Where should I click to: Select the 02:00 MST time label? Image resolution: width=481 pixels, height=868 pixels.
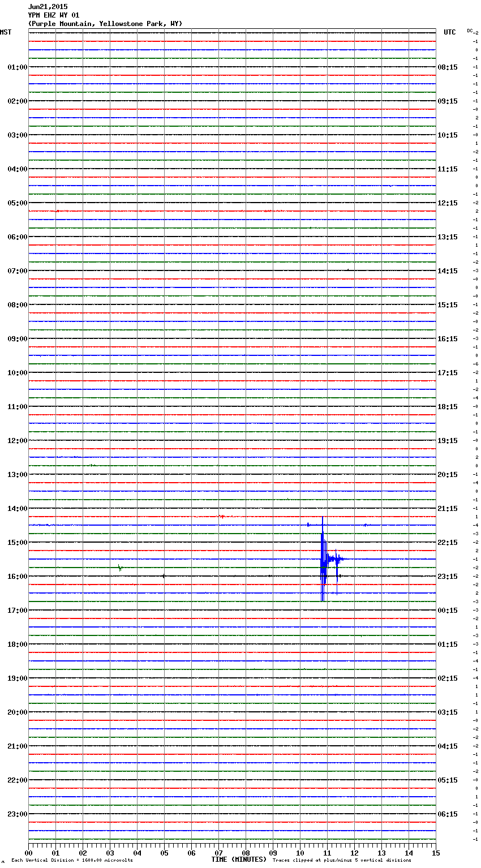click(x=18, y=101)
